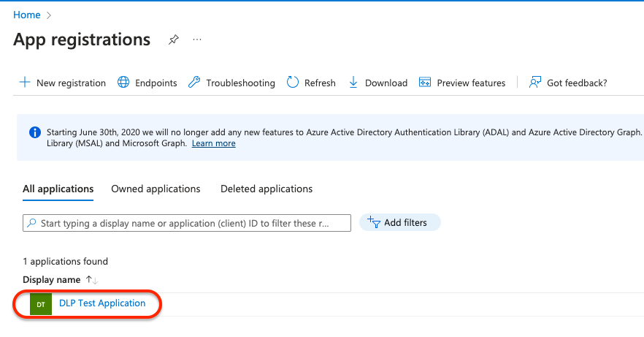
Task: Sort by Display name arrows
Action: [x=91, y=280]
